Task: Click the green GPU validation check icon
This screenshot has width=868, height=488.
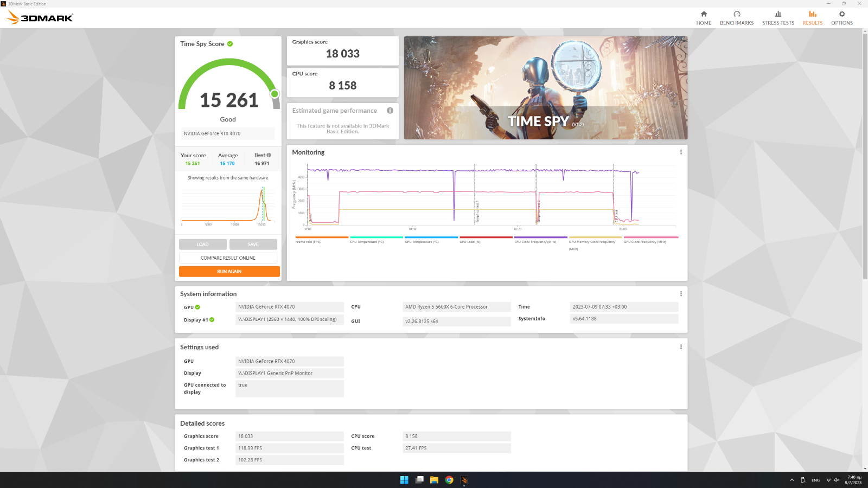Action: pos(197,307)
